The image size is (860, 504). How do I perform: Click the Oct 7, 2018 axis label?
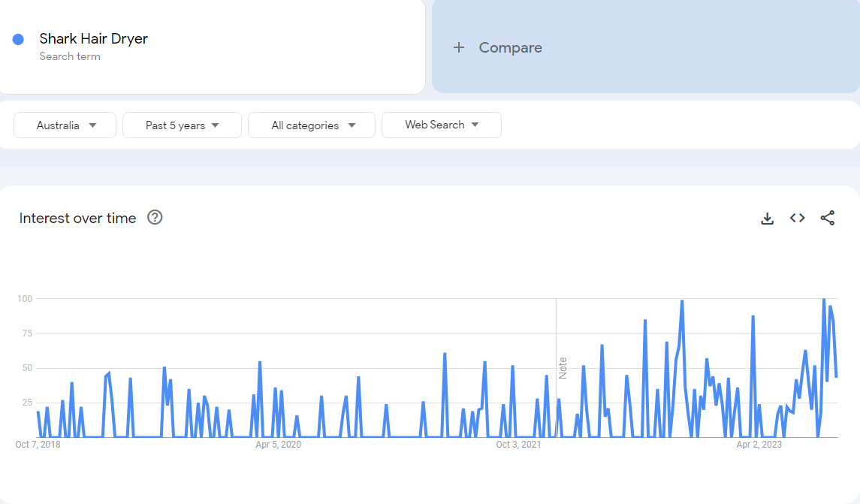pos(38,444)
